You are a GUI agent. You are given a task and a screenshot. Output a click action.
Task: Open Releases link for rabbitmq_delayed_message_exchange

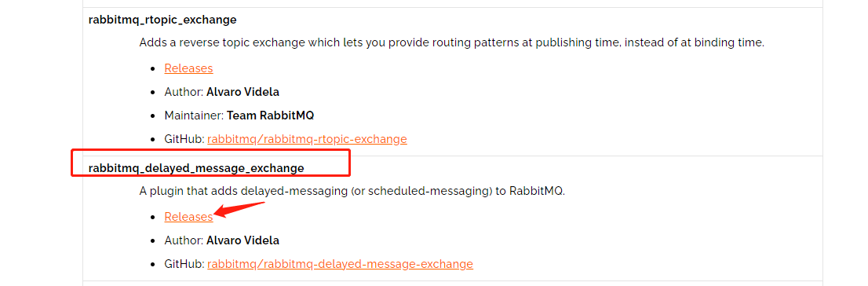pyautogui.click(x=188, y=217)
